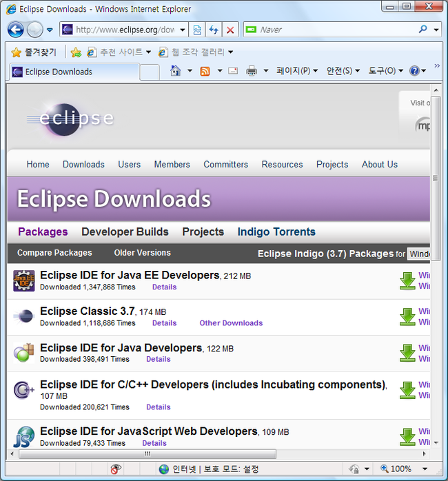The height and width of the screenshot is (481, 448).
Task: Open the search provider dropdown arrow
Action: (436, 30)
